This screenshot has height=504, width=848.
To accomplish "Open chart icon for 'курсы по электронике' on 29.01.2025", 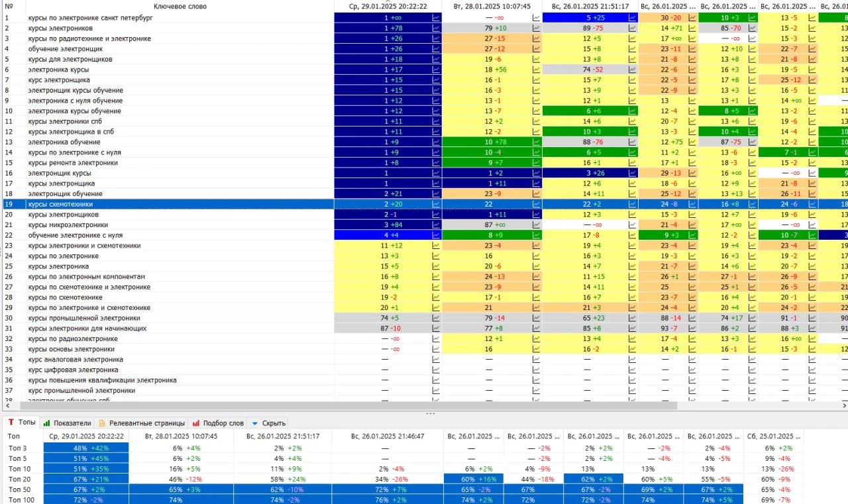I will pyautogui.click(x=436, y=256).
